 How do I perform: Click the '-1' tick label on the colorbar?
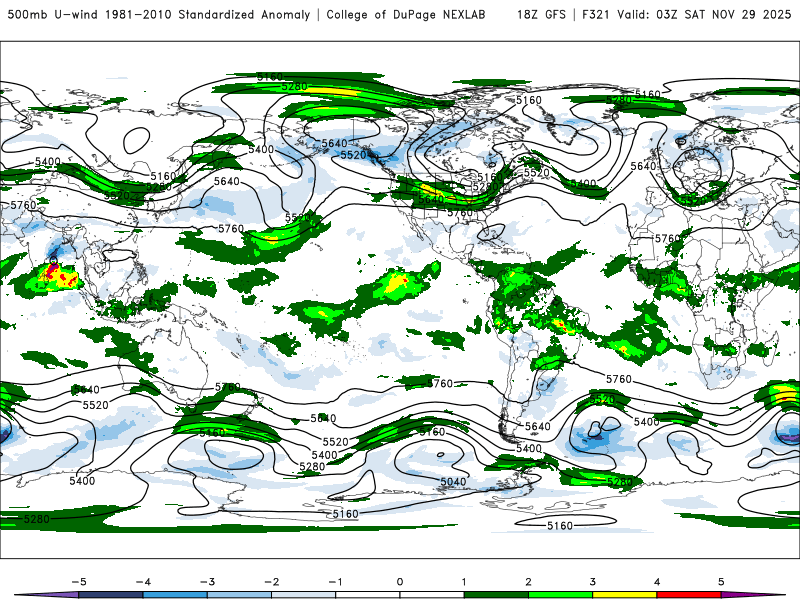pyautogui.click(x=335, y=582)
